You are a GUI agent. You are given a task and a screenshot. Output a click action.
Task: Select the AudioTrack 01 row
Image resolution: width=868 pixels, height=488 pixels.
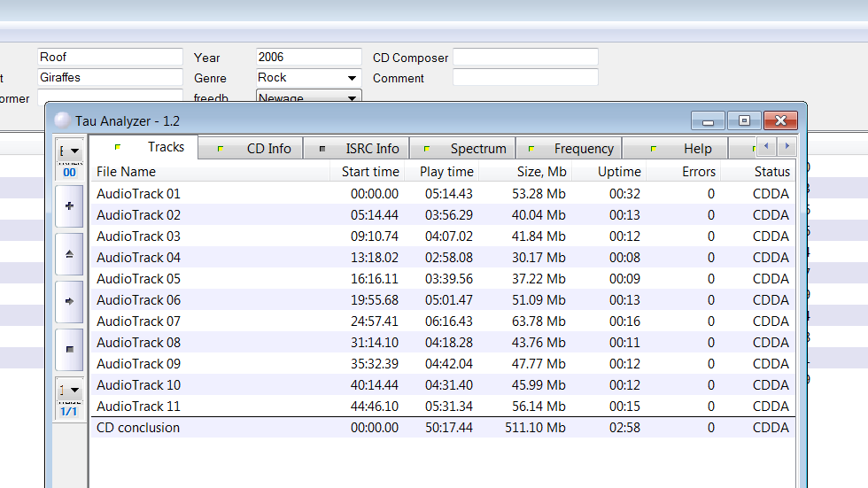pos(443,194)
